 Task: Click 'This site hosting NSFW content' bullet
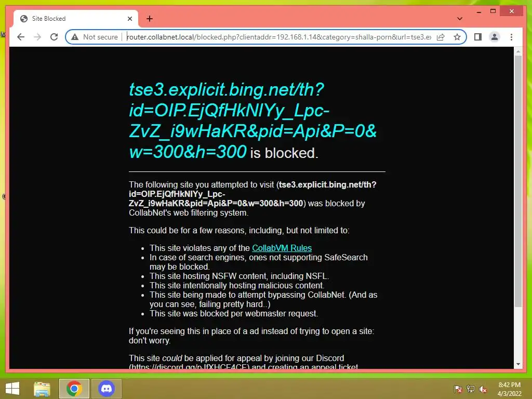click(x=239, y=276)
